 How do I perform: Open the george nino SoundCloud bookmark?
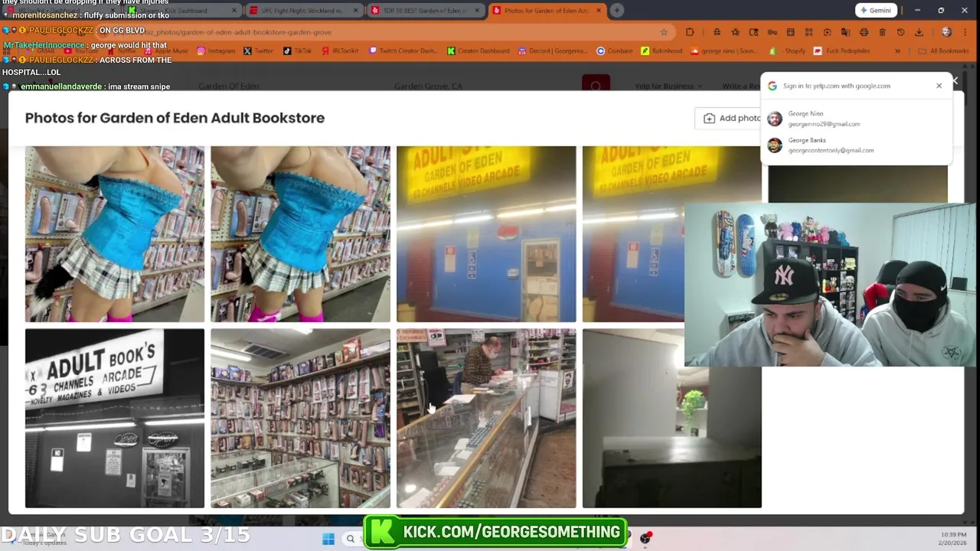tap(724, 51)
